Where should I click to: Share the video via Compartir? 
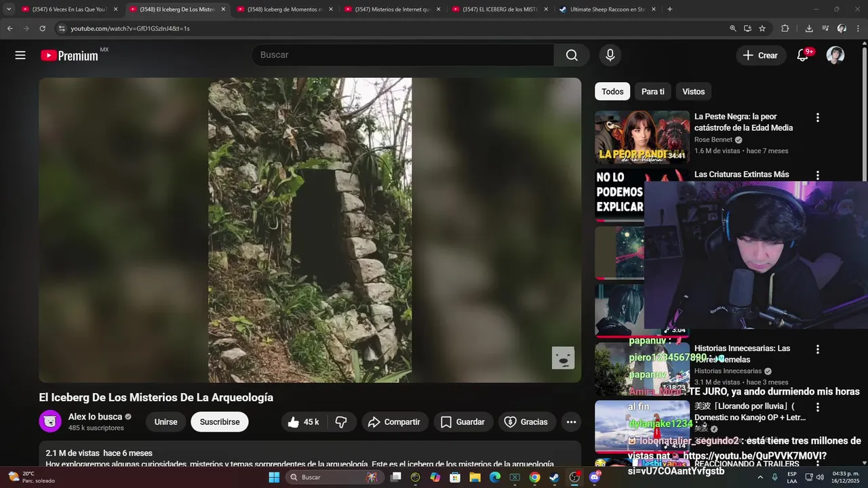coord(395,422)
